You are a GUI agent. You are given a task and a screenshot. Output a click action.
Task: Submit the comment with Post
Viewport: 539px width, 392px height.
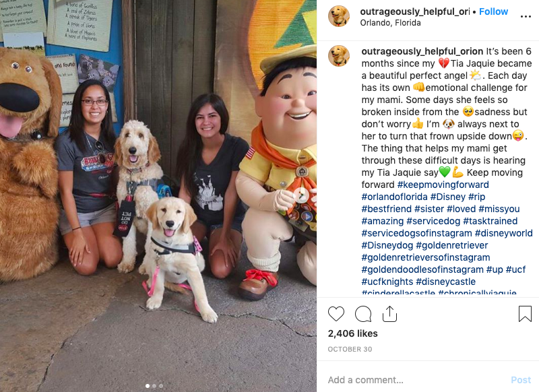(x=521, y=380)
